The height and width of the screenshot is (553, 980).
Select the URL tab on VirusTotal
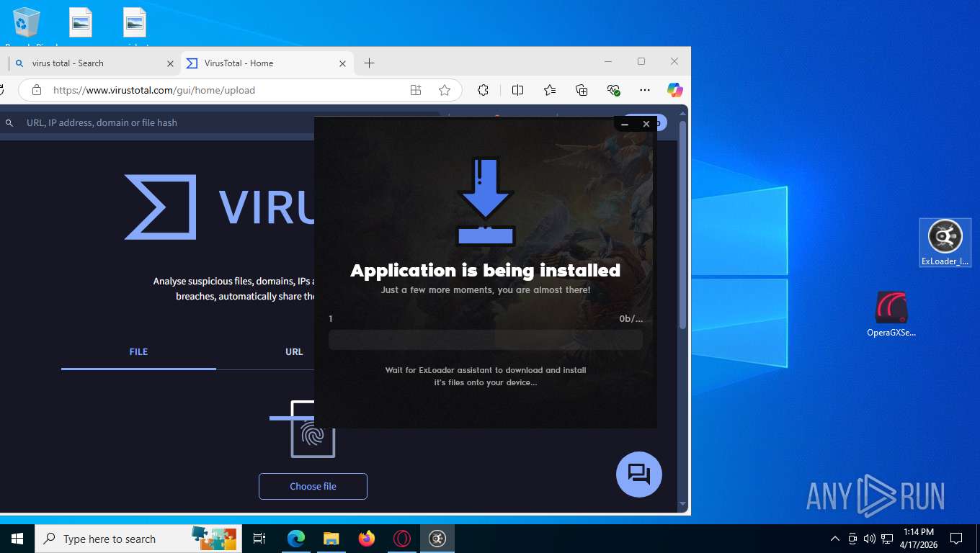(x=294, y=352)
